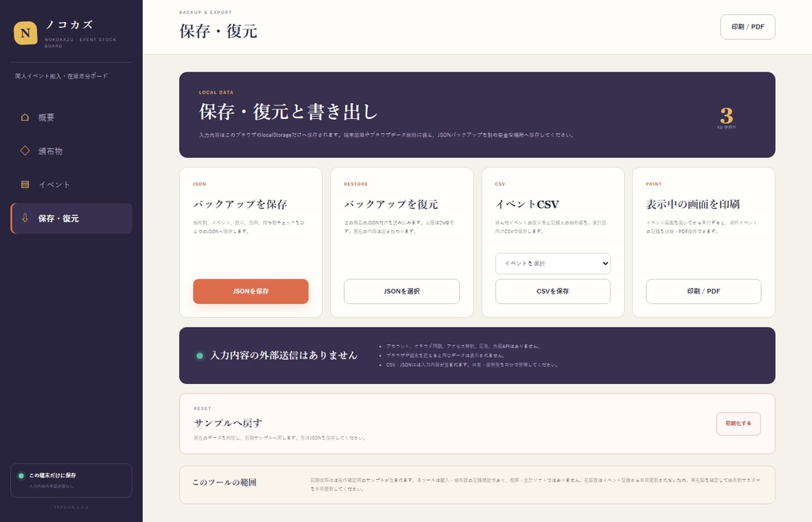Open the イベントを選択 dropdown
The width and height of the screenshot is (812, 522).
(x=553, y=263)
